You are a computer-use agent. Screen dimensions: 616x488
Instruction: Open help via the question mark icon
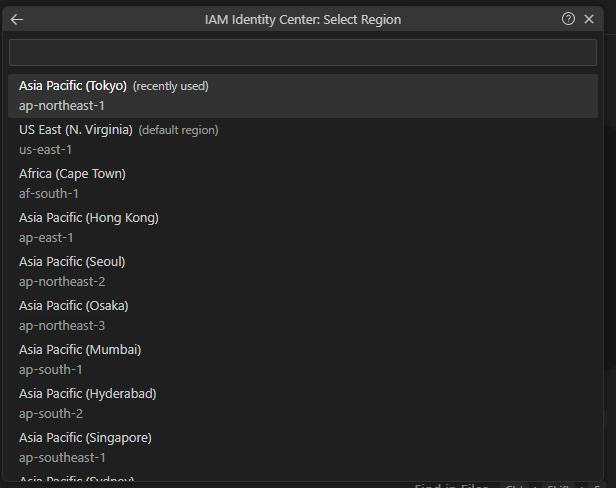pyautogui.click(x=568, y=19)
